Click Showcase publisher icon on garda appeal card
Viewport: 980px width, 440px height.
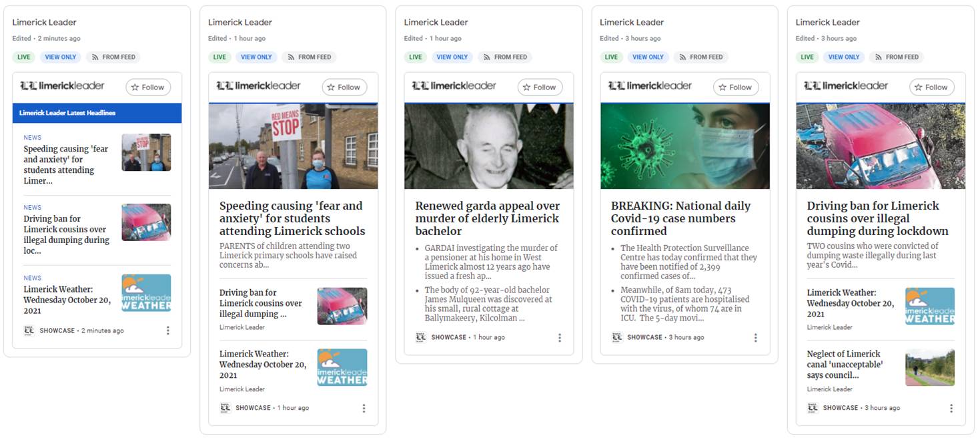pos(420,337)
